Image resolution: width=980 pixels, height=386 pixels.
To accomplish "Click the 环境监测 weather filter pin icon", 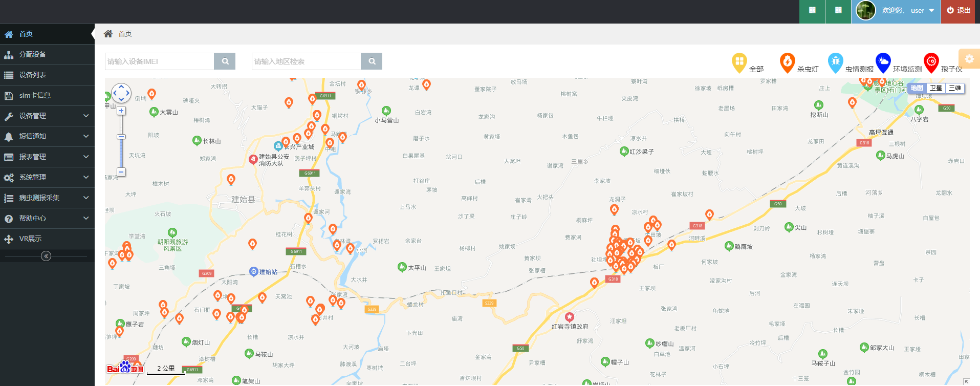I will [883, 63].
